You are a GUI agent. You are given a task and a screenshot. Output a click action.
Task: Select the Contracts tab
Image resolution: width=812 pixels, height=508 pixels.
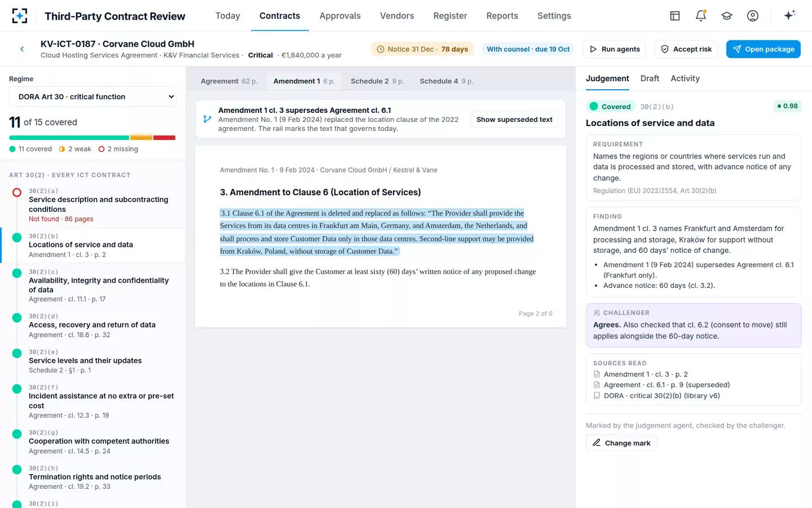pos(280,16)
